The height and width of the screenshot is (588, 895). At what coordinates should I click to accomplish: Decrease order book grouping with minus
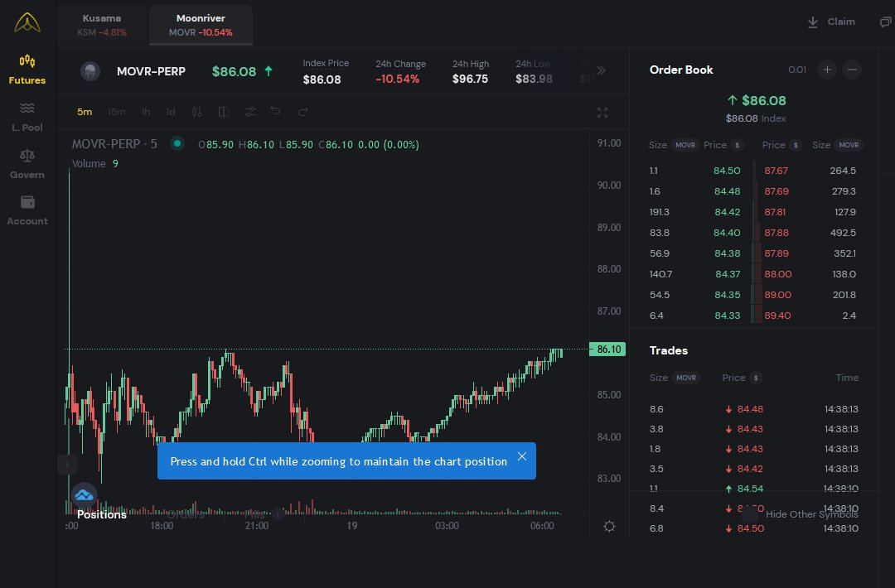click(x=852, y=70)
